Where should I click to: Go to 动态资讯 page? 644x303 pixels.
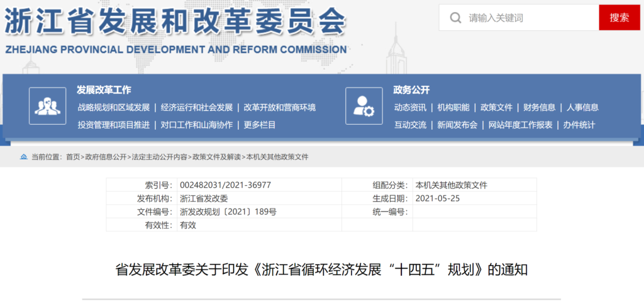410,108
